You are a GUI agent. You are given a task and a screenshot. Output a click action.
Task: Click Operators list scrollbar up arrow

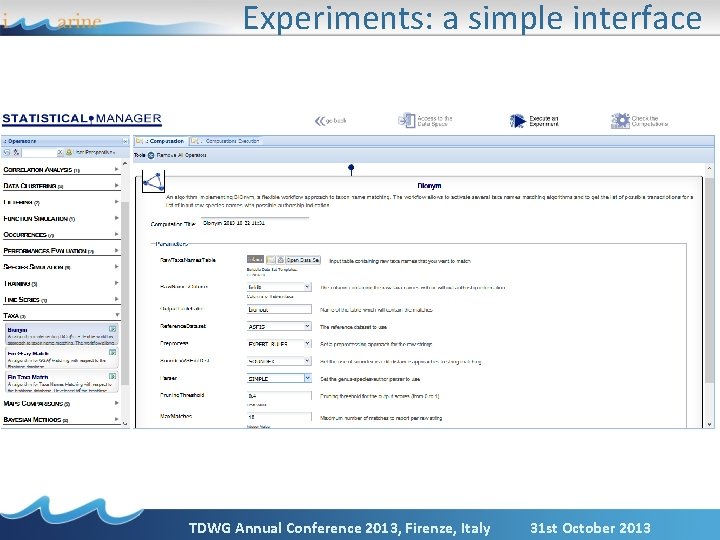(125, 164)
